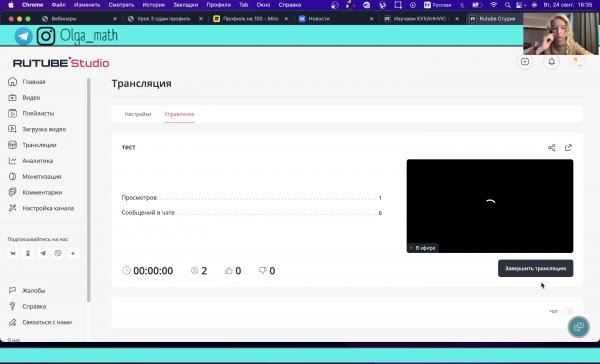Viewport: 600px width, 364px height.
Task: Click the sidebar scrollbar
Action: click(x=89, y=190)
